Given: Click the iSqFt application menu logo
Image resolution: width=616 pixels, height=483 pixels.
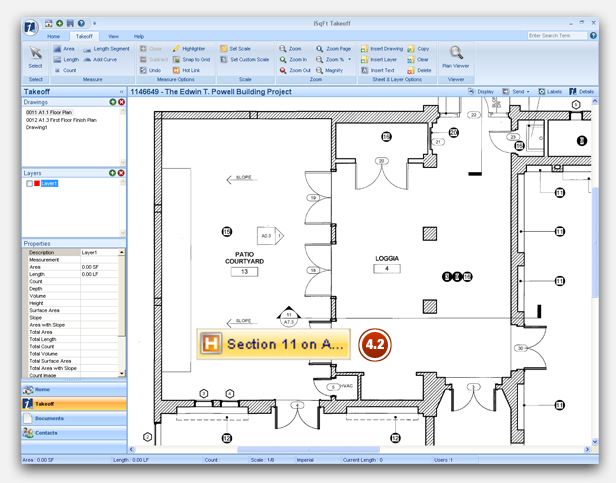Looking at the screenshot, I should pos(30,27).
